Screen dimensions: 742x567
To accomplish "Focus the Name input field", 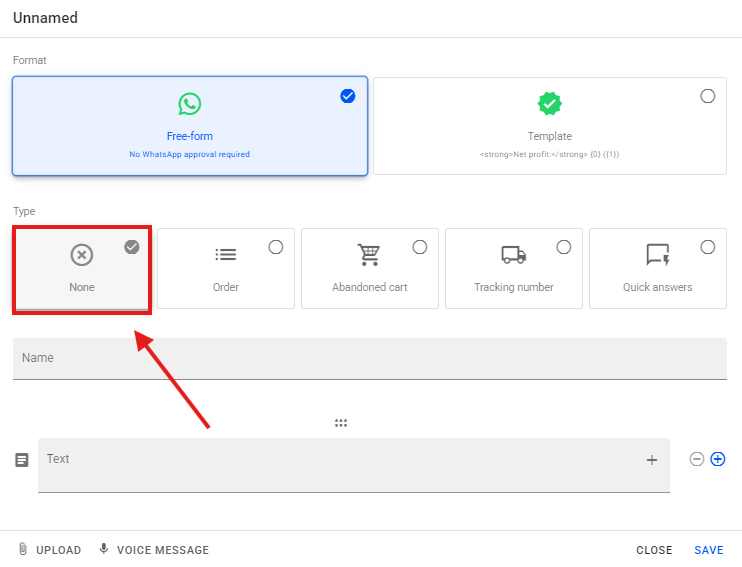I will 370,358.
